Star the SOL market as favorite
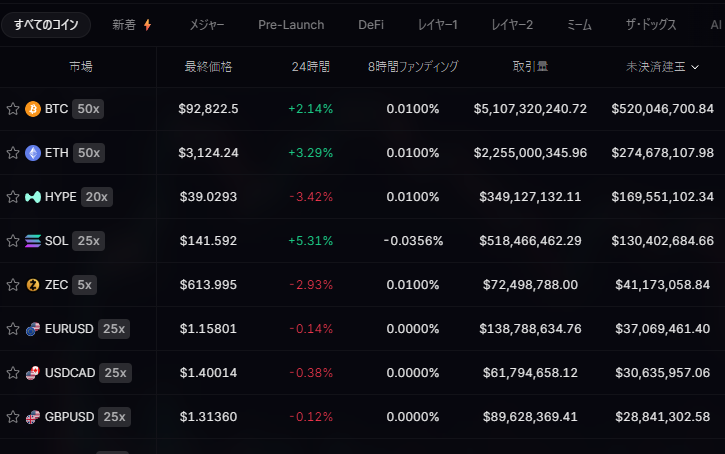The image size is (725, 454). click(13, 241)
